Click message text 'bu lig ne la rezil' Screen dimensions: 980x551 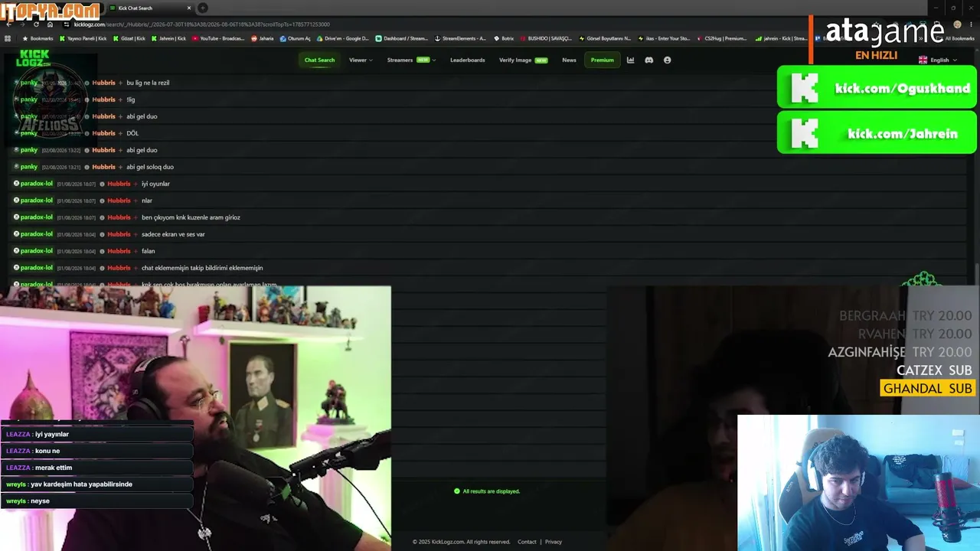click(x=148, y=83)
